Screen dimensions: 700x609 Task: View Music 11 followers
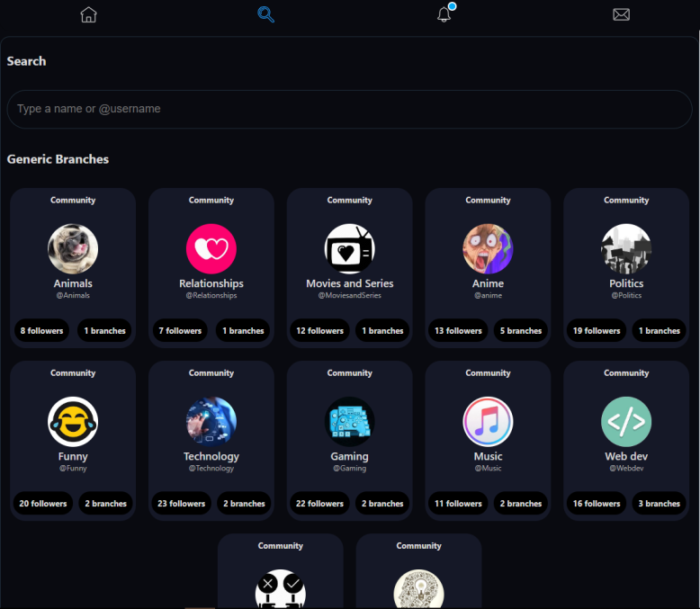[458, 504]
